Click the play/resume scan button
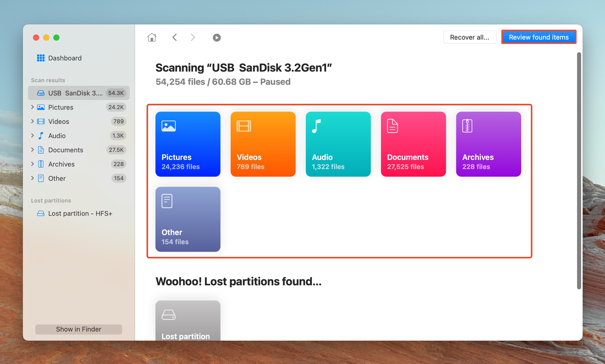 216,38
